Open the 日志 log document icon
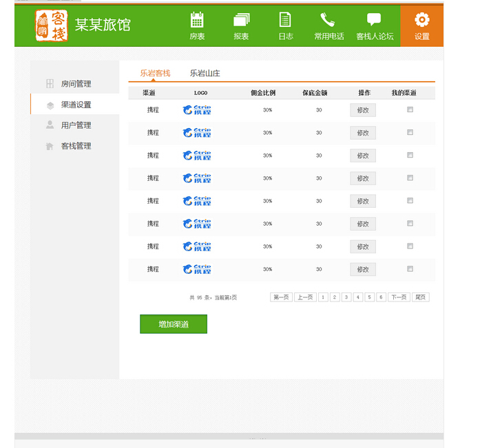480x448 pixels. tap(285, 20)
